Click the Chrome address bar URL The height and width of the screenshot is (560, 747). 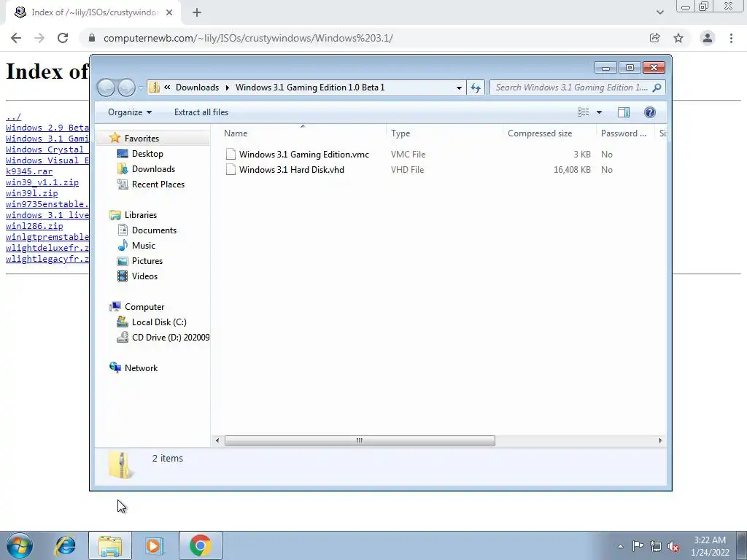(248, 38)
